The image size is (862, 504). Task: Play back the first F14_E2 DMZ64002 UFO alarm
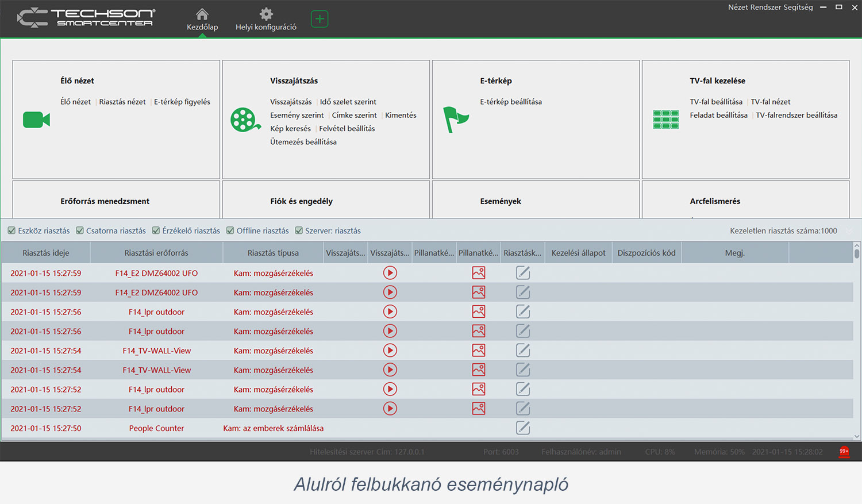pos(390,273)
